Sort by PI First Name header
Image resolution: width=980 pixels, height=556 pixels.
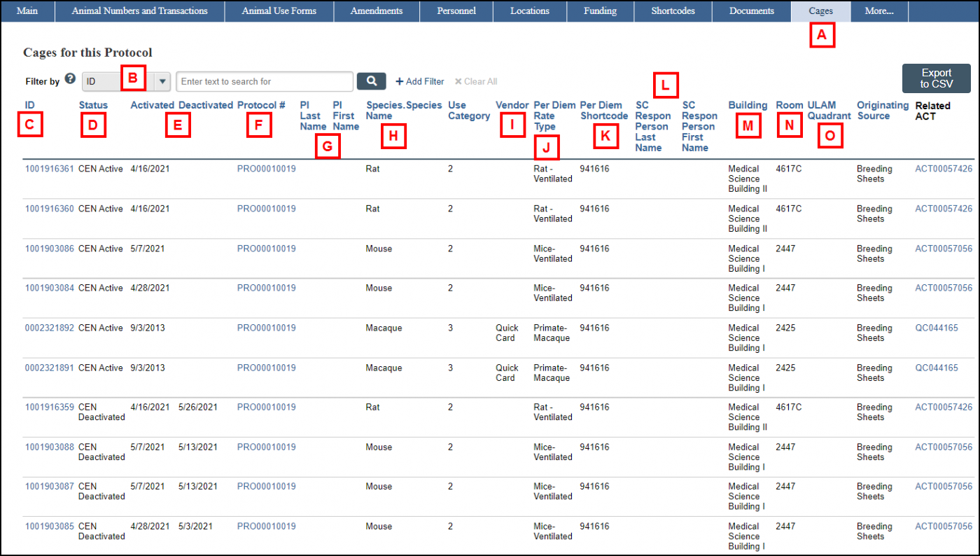click(x=346, y=116)
